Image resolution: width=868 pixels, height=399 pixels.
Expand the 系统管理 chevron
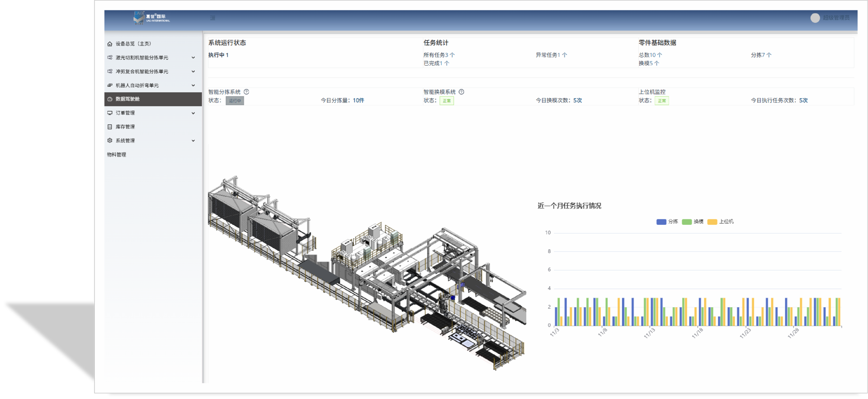(x=193, y=141)
